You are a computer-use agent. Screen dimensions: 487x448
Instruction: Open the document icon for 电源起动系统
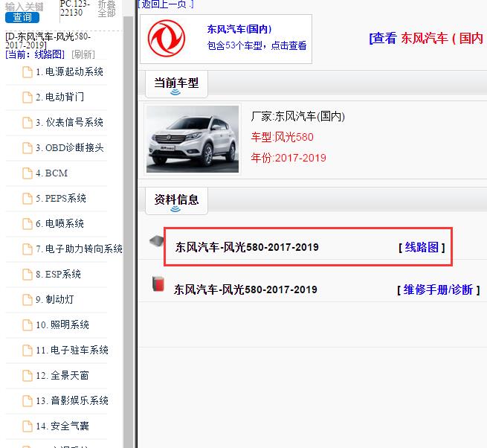click(28, 72)
